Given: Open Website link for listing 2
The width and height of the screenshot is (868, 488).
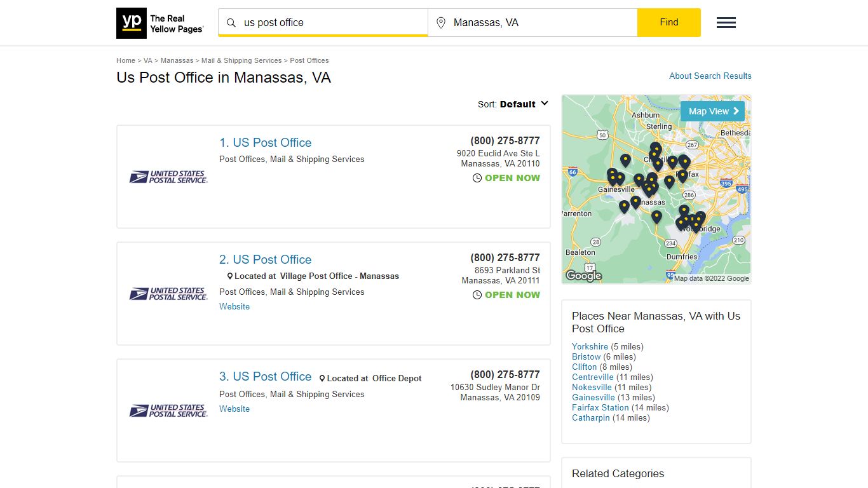Looking at the screenshot, I should pyautogui.click(x=234, y=306).
